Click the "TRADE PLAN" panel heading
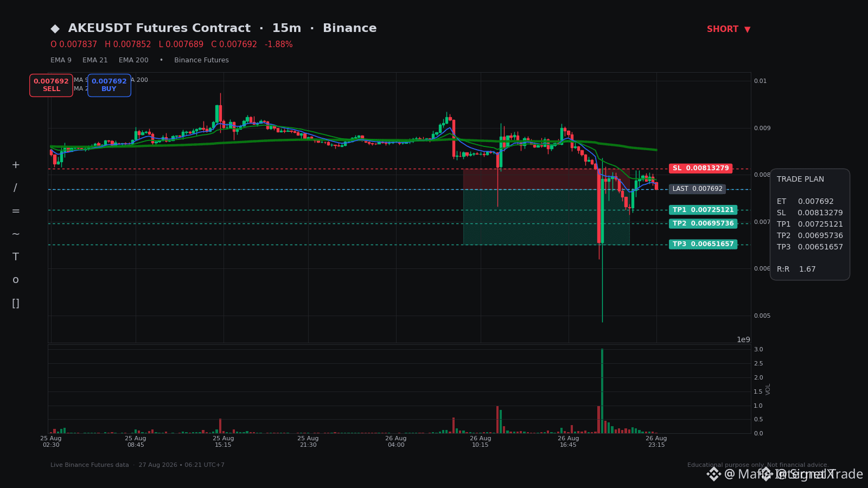Screen dimensions: 868x488 800,179
